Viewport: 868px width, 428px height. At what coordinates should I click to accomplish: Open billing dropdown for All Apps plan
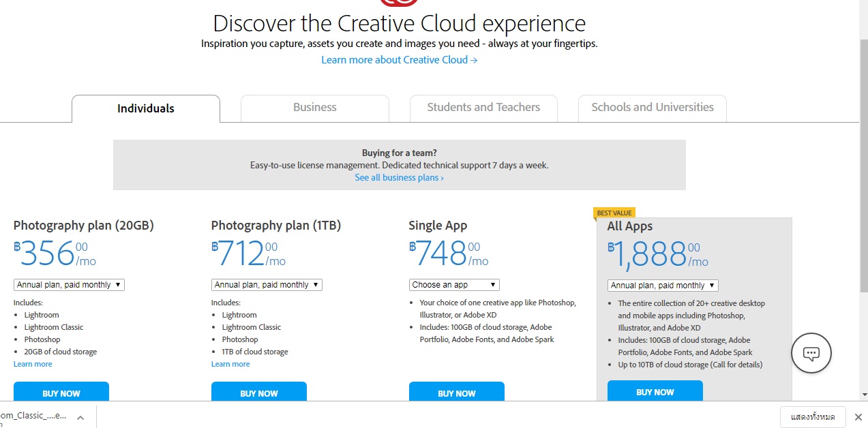click(x=663, y=286)
